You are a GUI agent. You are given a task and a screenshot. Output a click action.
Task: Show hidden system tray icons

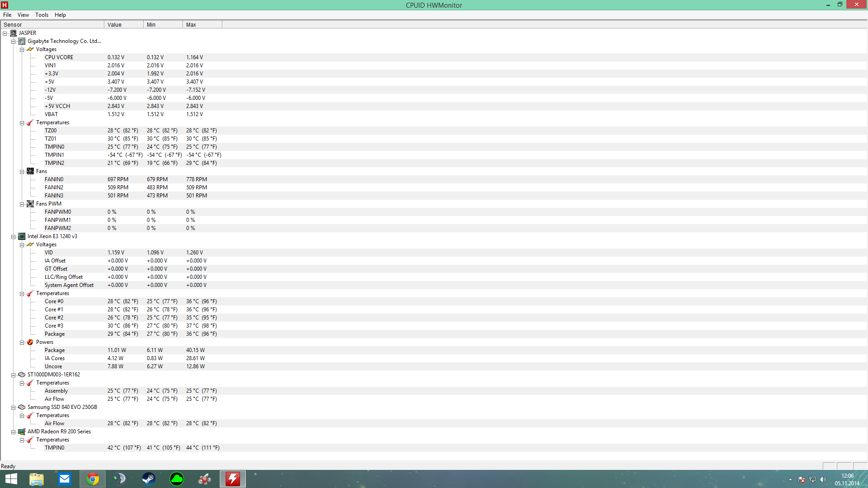click(x=790, y=479)
